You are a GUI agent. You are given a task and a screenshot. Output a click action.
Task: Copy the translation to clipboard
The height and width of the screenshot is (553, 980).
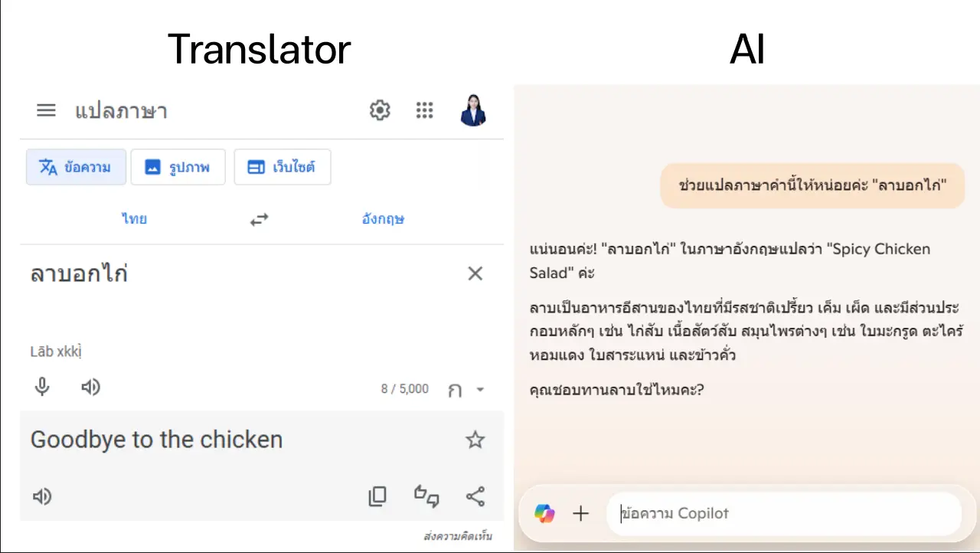[377, 497]
